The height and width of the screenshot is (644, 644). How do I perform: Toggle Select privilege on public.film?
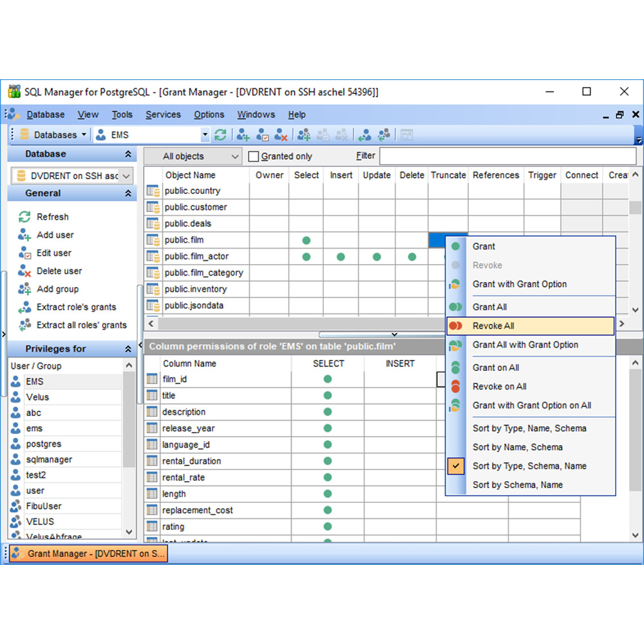pyautogui.click(x=307, y=240)
